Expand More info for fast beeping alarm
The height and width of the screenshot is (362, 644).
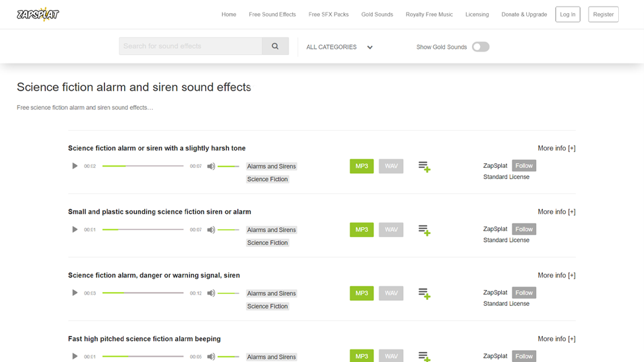(557, 339)
